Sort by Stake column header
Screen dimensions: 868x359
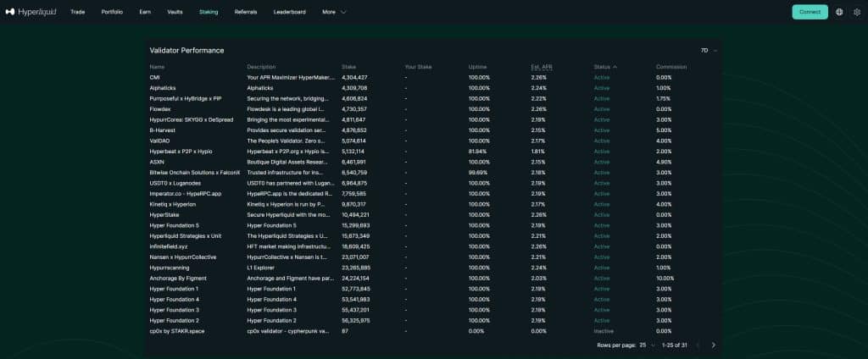pos(348,67)
